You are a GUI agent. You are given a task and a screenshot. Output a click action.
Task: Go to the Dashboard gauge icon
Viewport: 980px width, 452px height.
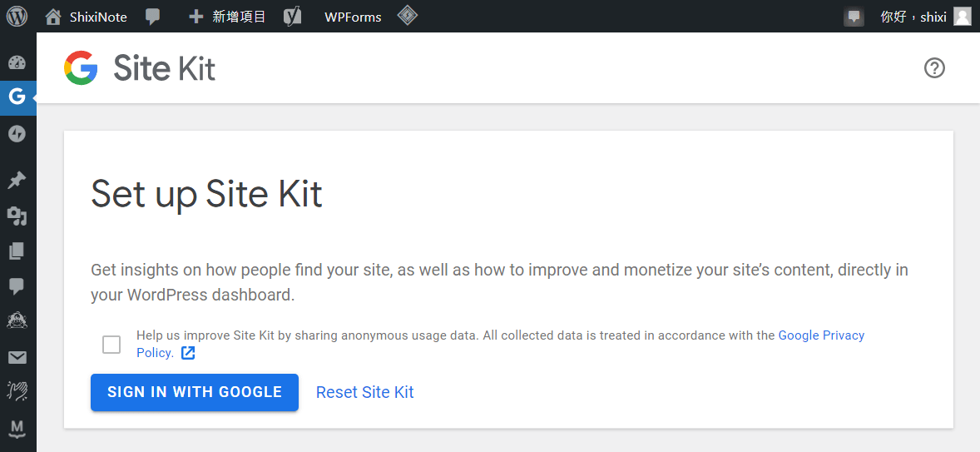(17, 62)
